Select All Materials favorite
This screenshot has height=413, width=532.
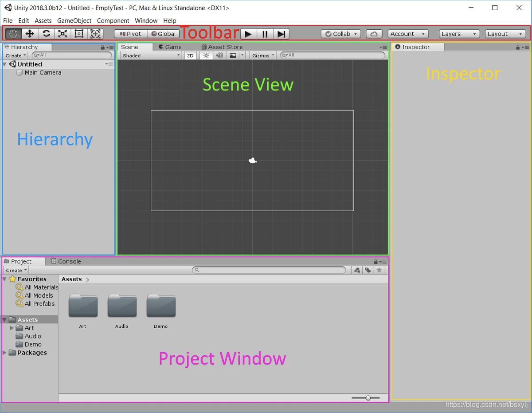pos(37,287)
